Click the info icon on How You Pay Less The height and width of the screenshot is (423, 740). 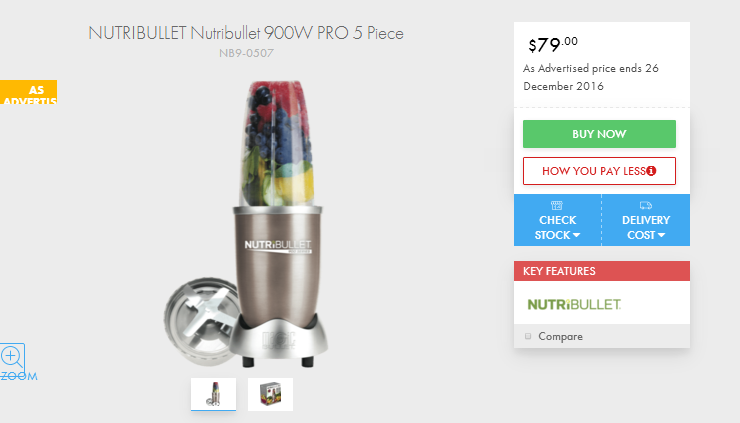tap(651, 171)
